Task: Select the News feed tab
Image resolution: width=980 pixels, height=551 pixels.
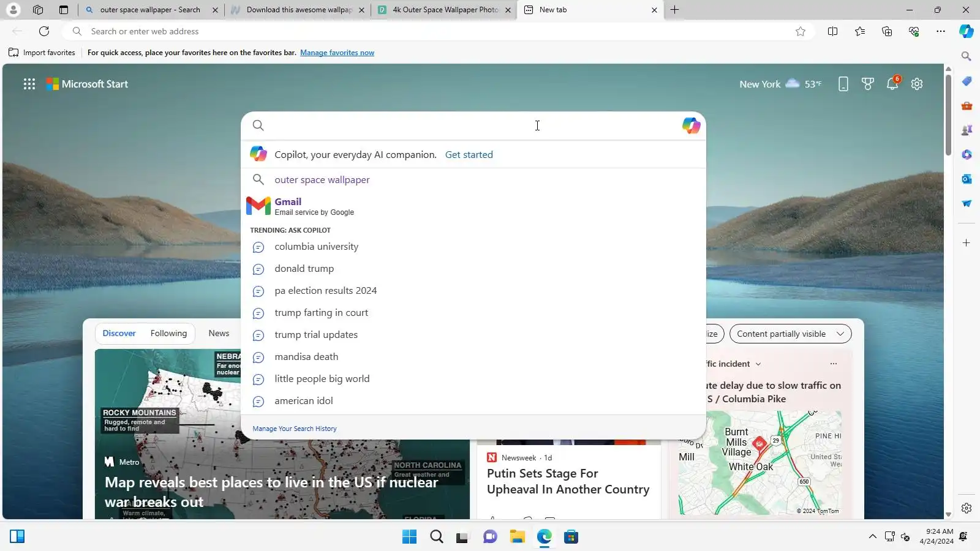Action: (219, 333)
